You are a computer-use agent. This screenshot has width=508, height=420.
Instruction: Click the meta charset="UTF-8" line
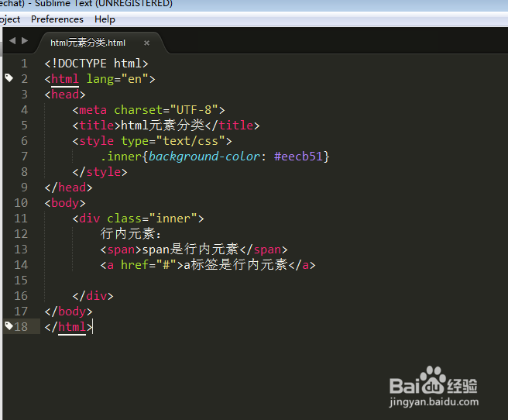(x=149, y=110)
